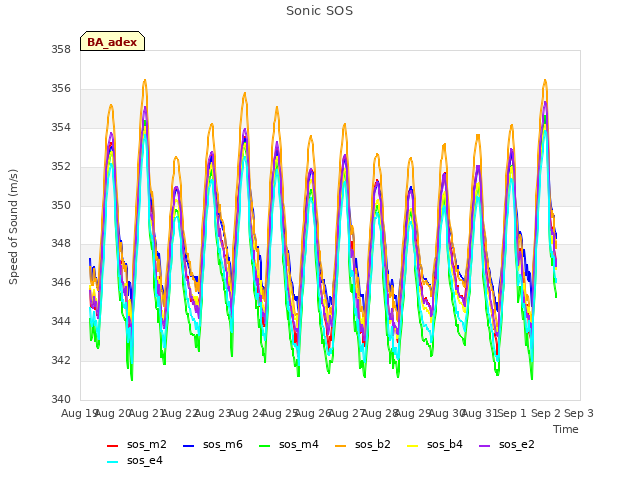Click the Time axis label
This screenshot has height=480, width=640.
click(566, 429)
